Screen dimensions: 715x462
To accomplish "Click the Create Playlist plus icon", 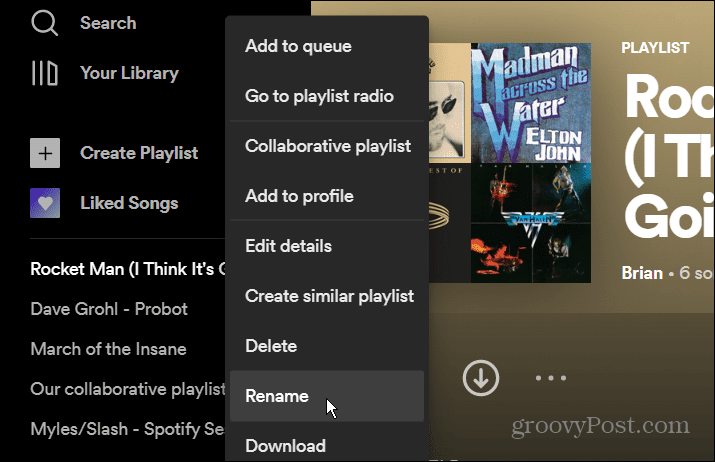I will [45, 153].
